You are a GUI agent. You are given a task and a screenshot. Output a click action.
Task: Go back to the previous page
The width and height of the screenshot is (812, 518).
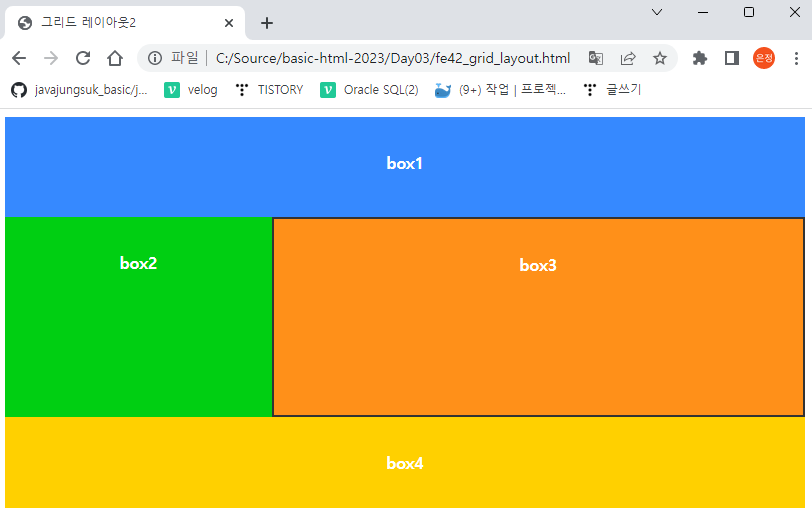[x=19, y=58]
